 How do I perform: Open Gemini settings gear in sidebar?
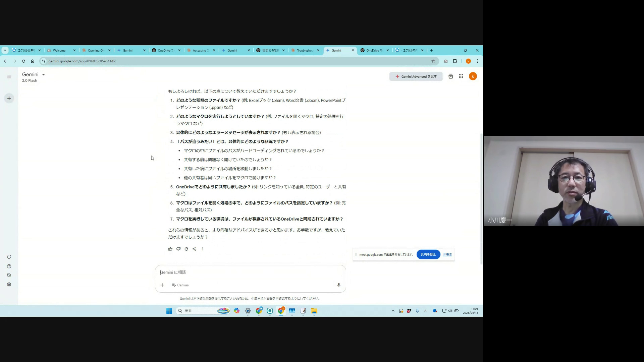click(9, 284)
